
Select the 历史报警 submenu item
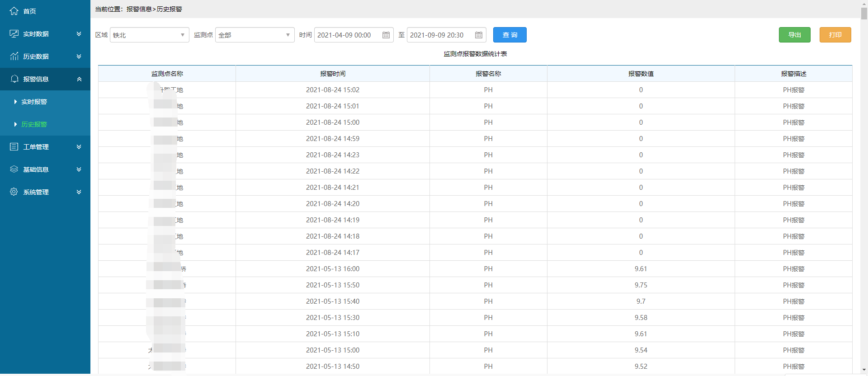pos(34,124)
